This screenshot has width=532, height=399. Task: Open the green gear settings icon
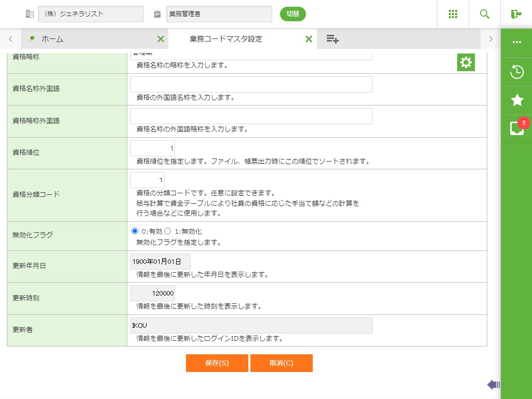coord(466,62)
